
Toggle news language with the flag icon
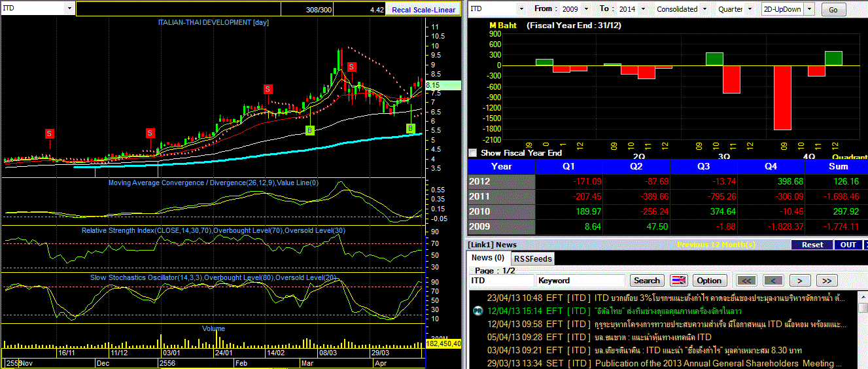point(679,281)
